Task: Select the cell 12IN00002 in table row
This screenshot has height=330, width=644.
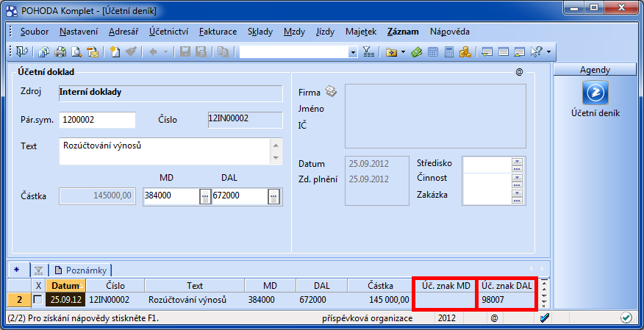Action: point(115,300)
